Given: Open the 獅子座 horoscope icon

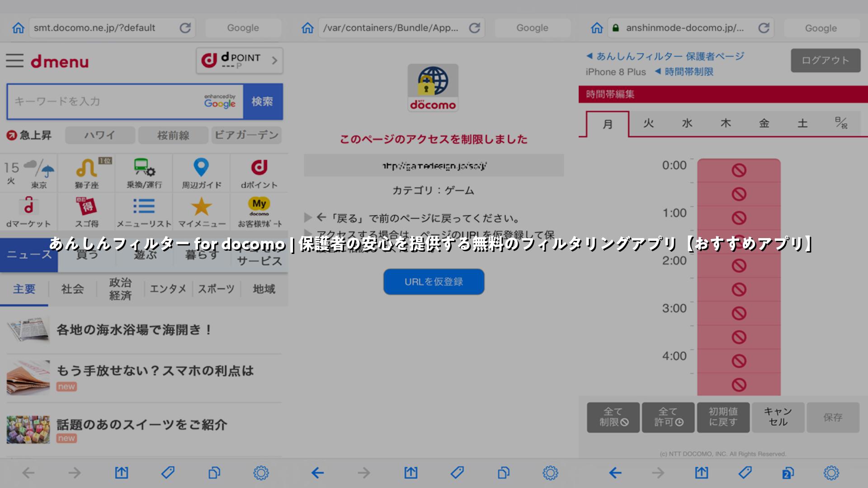Looking at the screenshot, I should pos(87,174).
